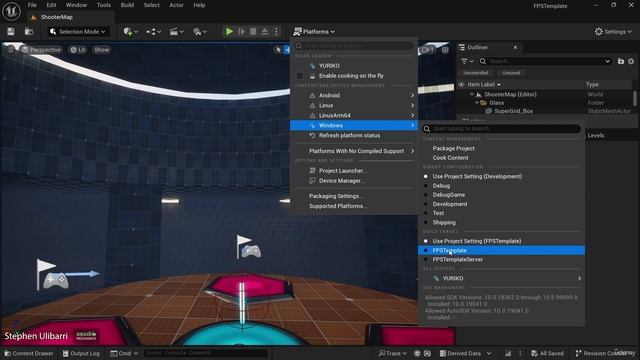Viewport: 640px width, 360px height.
Task: Open the content browse icon in toolbar
Action: pyautogui.click(x=29, y=31)
